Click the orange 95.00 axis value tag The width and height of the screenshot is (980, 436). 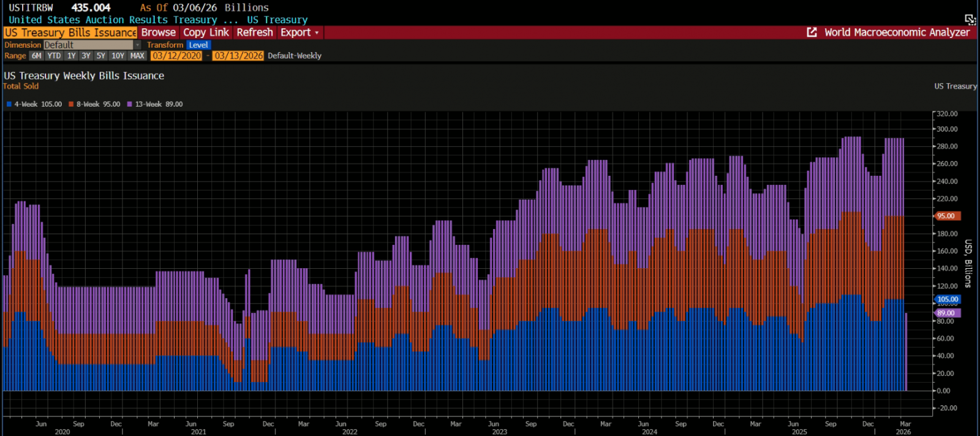coord(947,216)
